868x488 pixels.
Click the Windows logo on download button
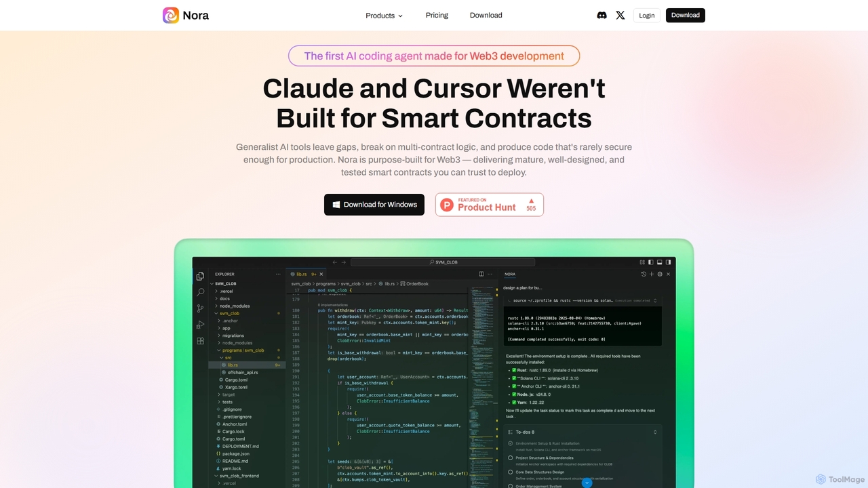tap(336, 205)
